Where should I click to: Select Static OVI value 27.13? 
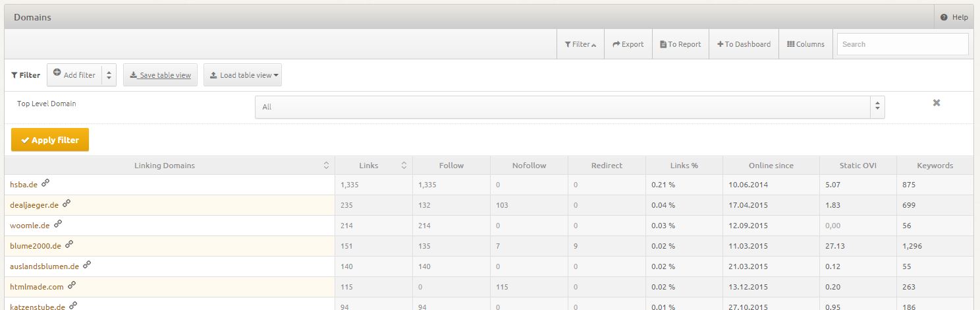pos(834,246)
